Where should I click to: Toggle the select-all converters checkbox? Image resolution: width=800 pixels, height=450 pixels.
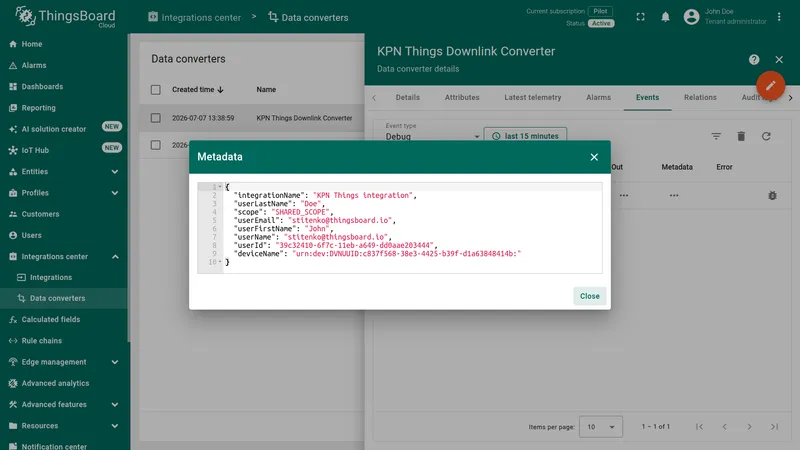point(156,90)
